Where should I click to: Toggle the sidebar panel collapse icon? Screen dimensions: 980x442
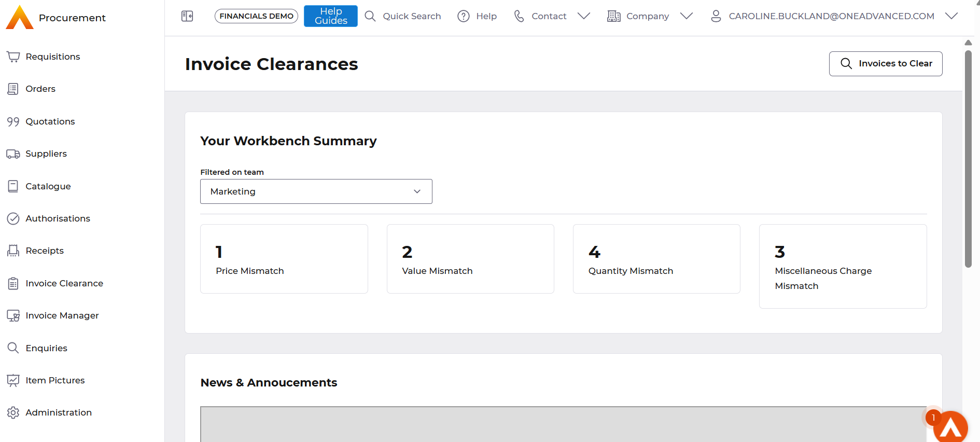point(187,16)
